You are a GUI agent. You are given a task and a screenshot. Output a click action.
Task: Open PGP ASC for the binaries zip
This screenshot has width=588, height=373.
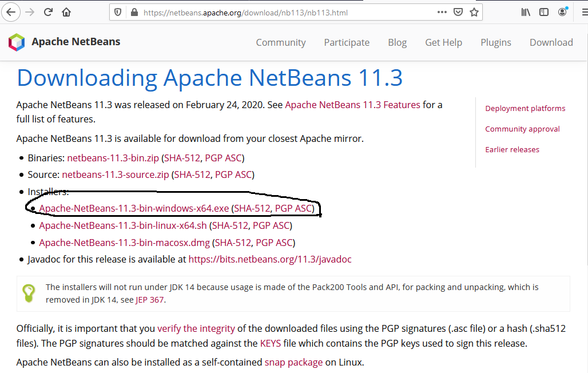tap(223, 158)
